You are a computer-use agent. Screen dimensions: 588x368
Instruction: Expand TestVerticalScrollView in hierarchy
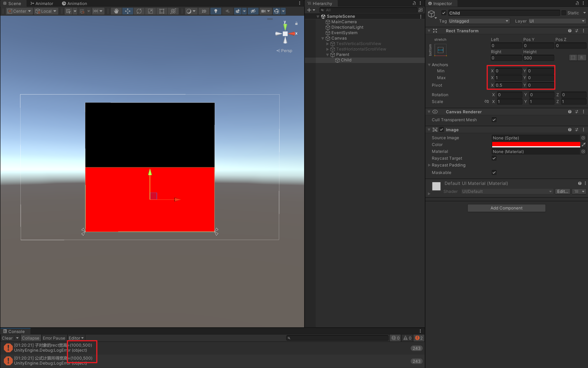pos(327,44)
